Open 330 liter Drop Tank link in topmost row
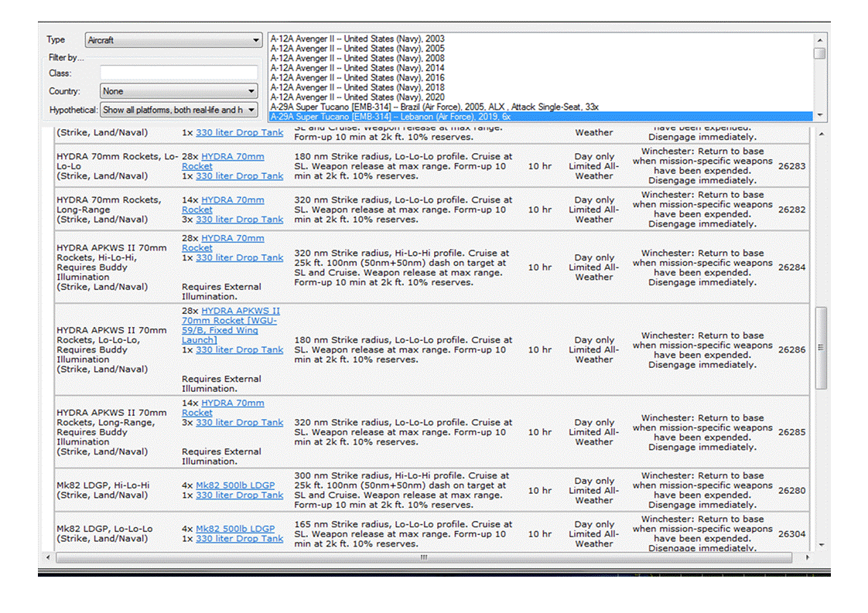The image size is (868, 613). point(240,133)
